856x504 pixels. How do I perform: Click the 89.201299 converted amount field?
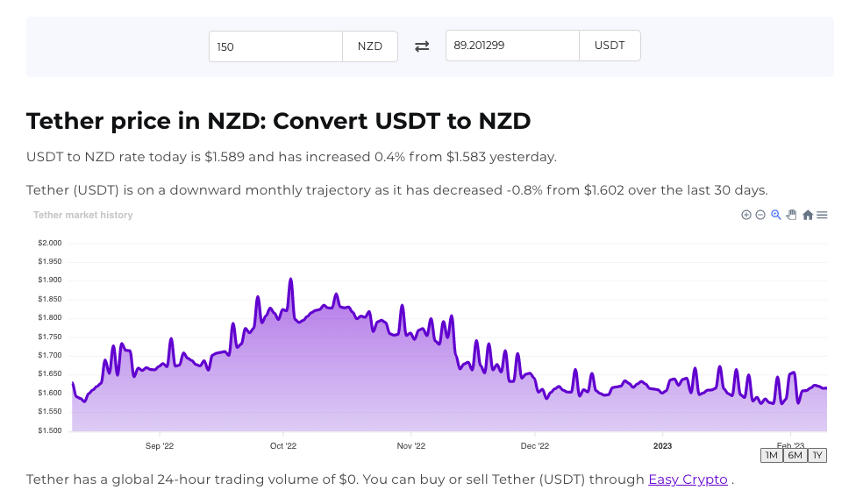[512, 46]
